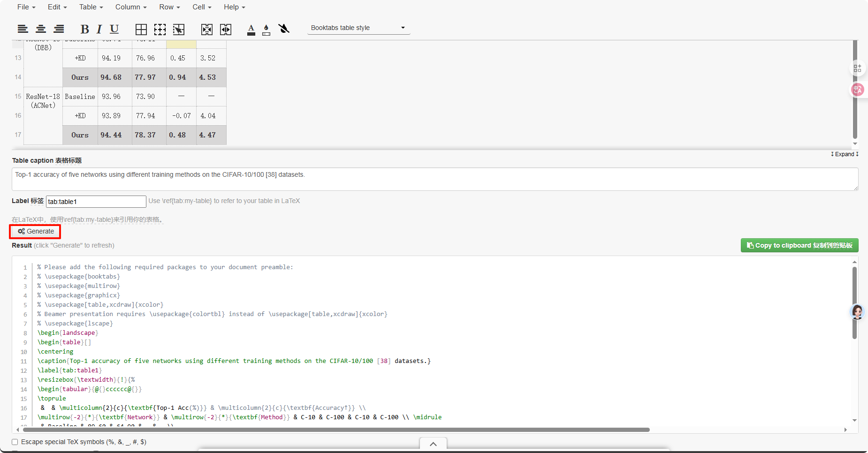868x453 pixels.
Task: Align cell text left
Action: [x=23, y=29]
